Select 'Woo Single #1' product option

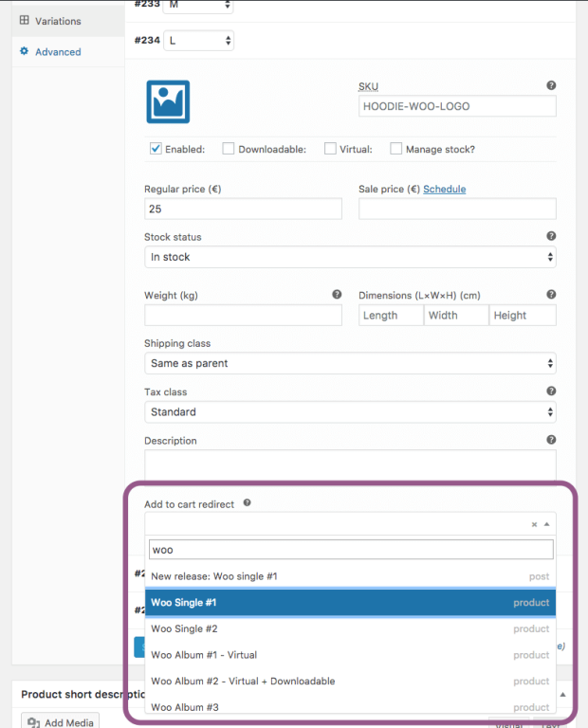click(x=350, y=603)
